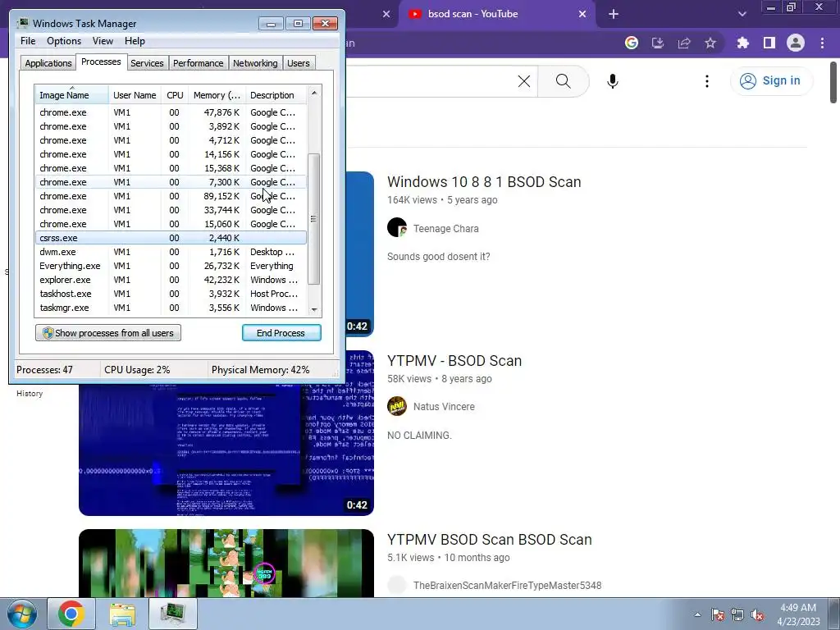Click the network tray icon
The width and height of the screenshot is (840, 630).
tap(737, 614)
